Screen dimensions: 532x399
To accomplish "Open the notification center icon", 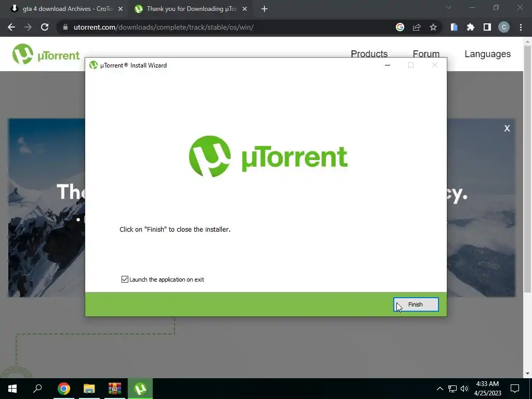I will [515, 389].
